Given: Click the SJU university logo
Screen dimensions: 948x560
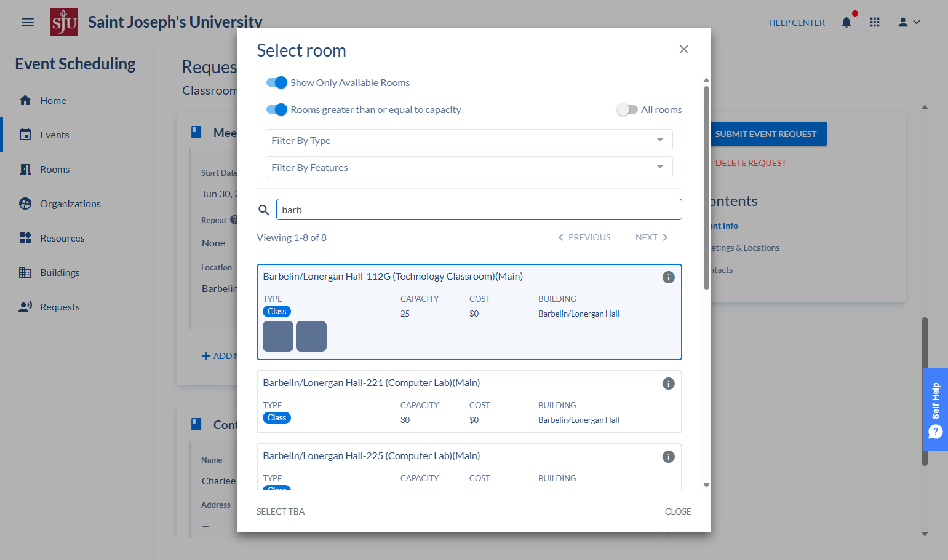Looking at the screenshot, I should point(64,22).
